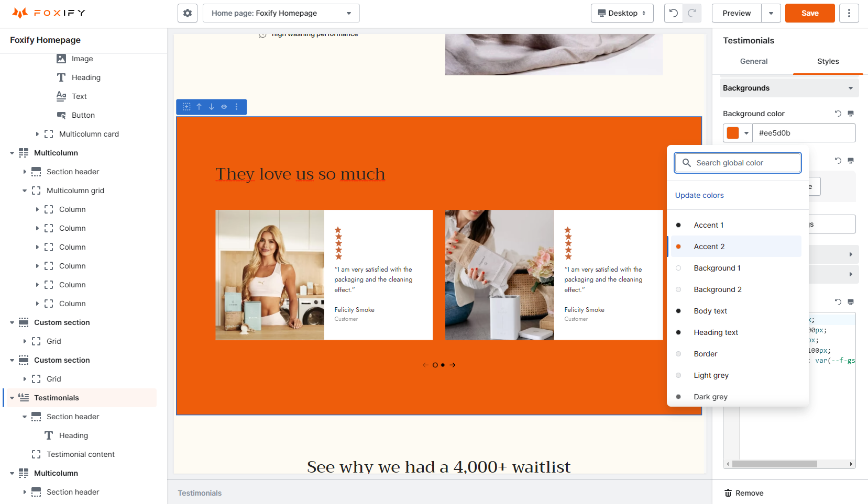Screen dimensions: 868x504
Task: Expand Grid under first Custom section
Action: tap(25, 341)
